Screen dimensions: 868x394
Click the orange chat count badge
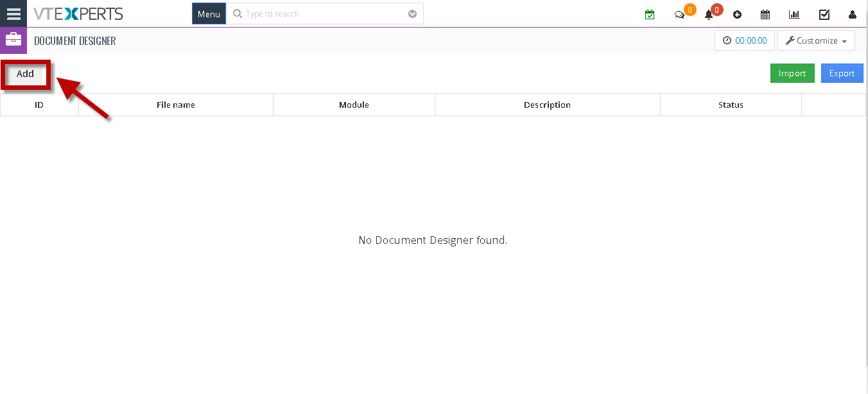pos(690,10)
